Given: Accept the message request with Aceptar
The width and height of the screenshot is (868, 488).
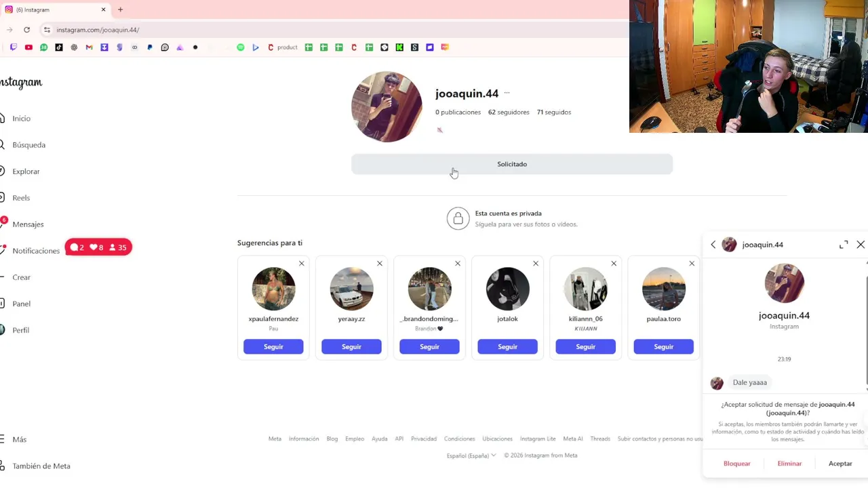Looking at the screenshot, I should tap(840, 464).
